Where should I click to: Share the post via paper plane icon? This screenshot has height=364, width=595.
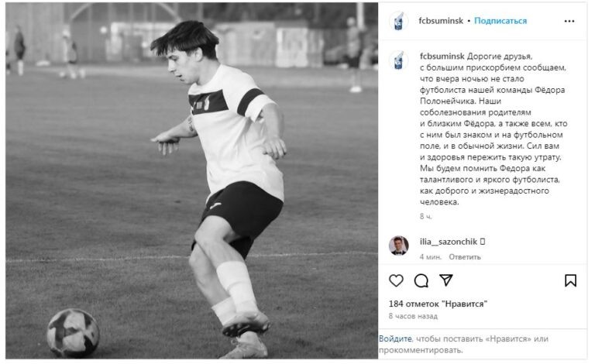pyautogui.click(x=446, y=280)
